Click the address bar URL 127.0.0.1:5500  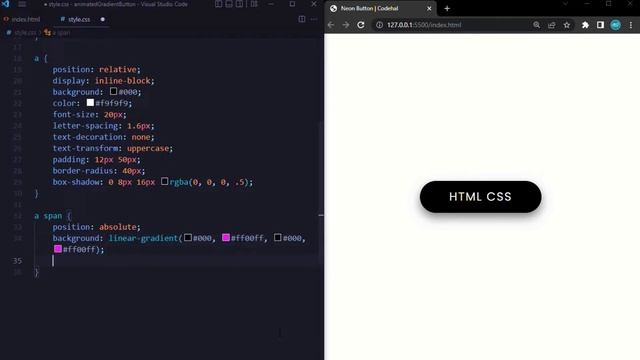(424, 25)
